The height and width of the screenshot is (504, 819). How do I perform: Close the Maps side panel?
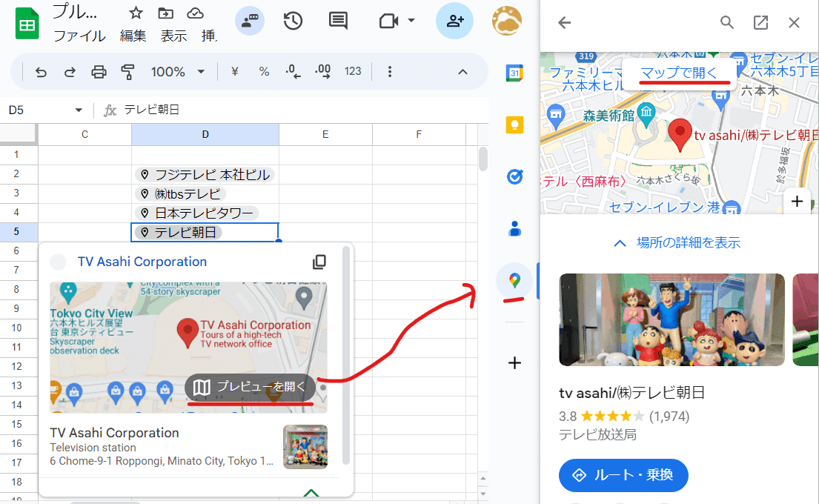794,22
